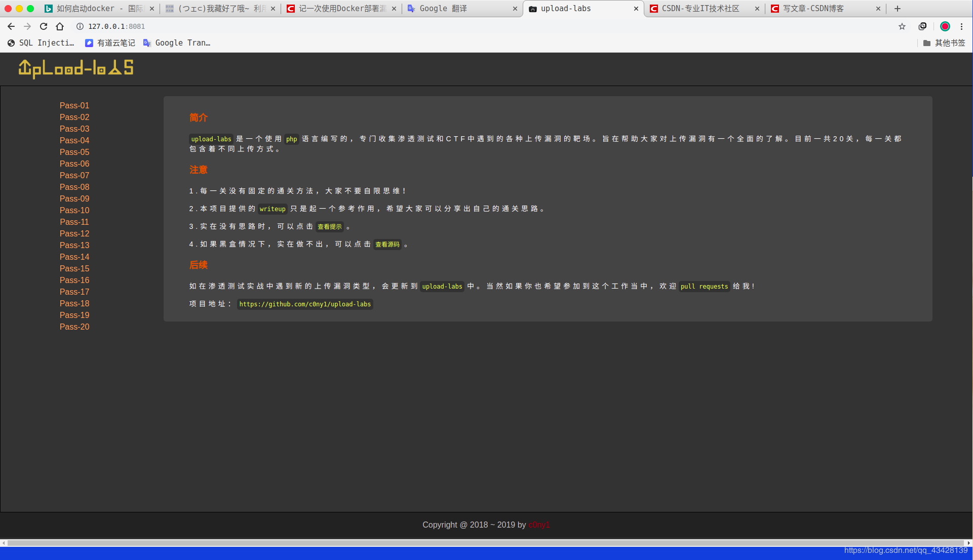Open new tab with plus icon

pos(898,9)
